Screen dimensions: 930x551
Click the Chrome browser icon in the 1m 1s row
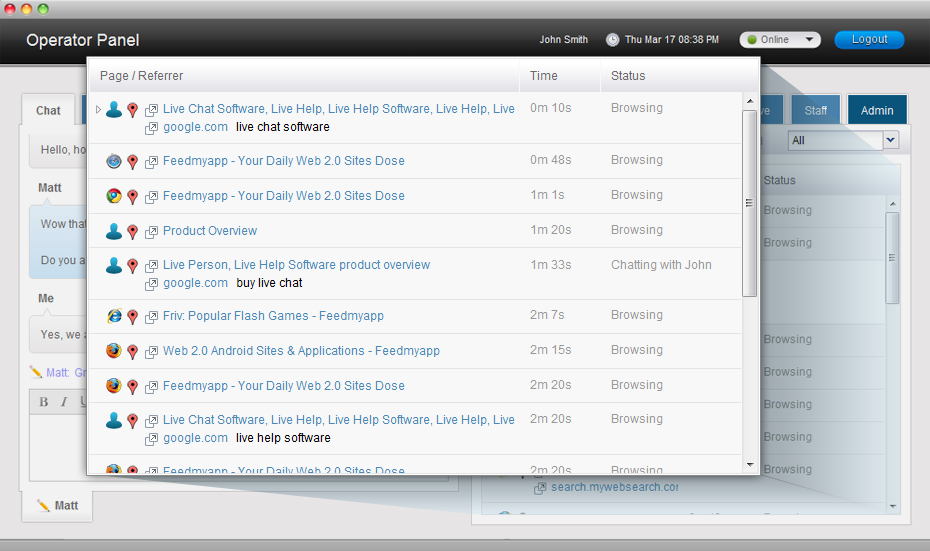coord(114,196)
